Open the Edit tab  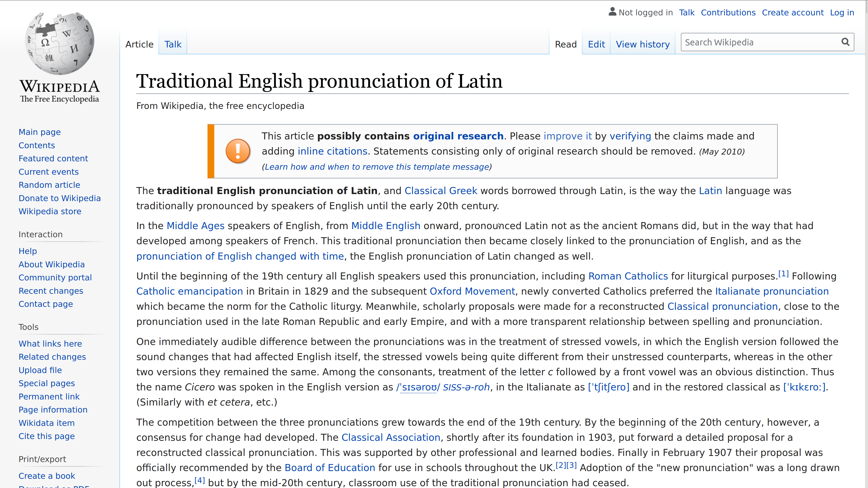(597, 44)
